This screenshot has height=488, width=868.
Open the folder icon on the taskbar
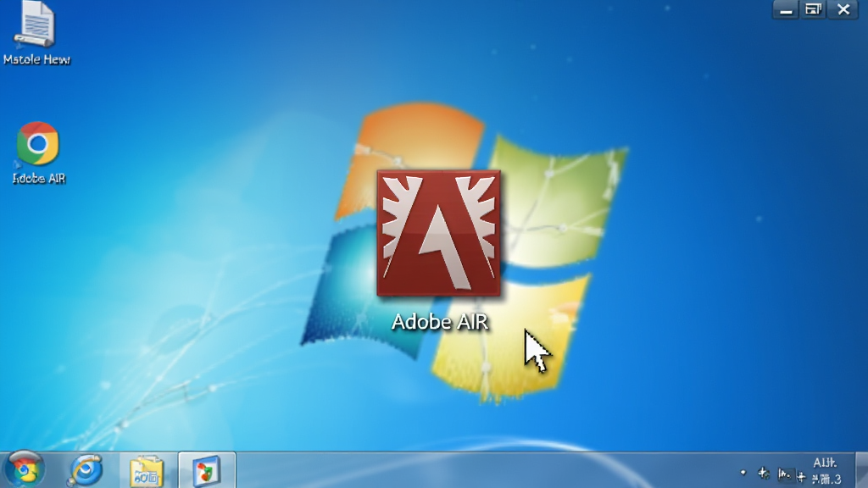pyautogui.click(x=147, y=471)
